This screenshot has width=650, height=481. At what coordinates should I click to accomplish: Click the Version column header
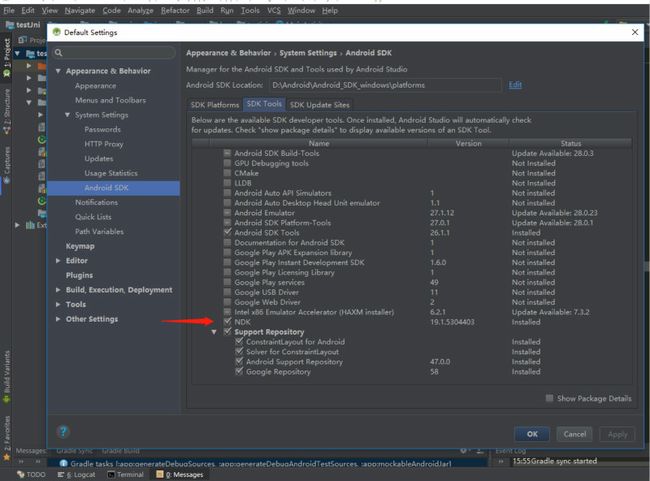pyautogui.click(x=468, y=143)
